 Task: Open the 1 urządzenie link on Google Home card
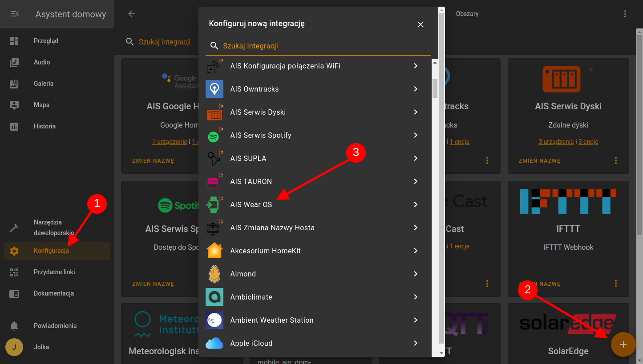tap(170, 142)
